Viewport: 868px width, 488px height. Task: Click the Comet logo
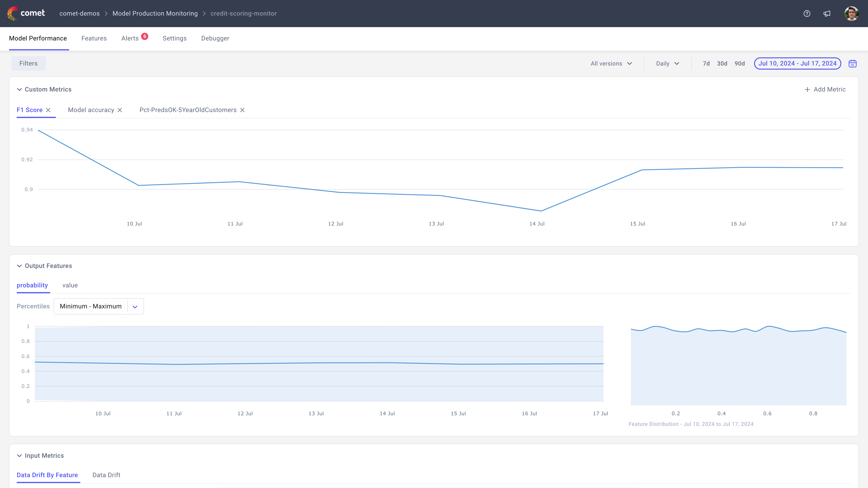pyautogui.click(x=25, y=13)
